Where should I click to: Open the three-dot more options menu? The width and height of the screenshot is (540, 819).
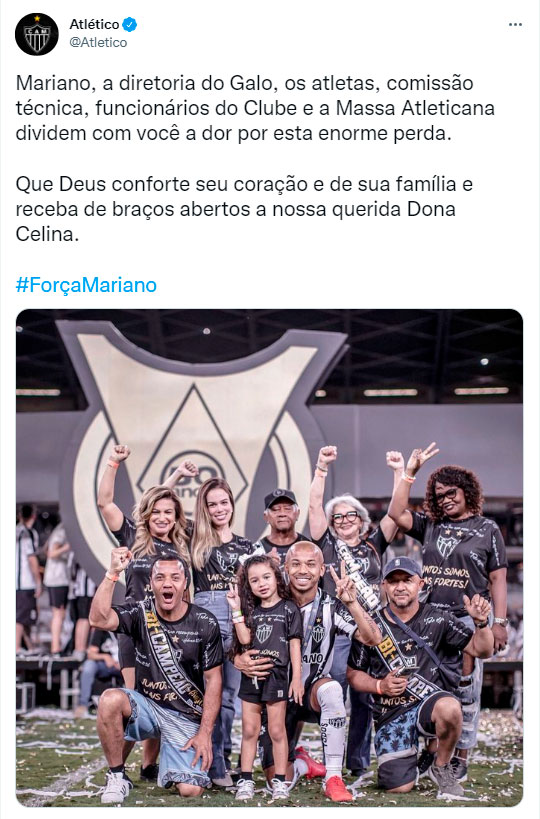coord(515,25)
